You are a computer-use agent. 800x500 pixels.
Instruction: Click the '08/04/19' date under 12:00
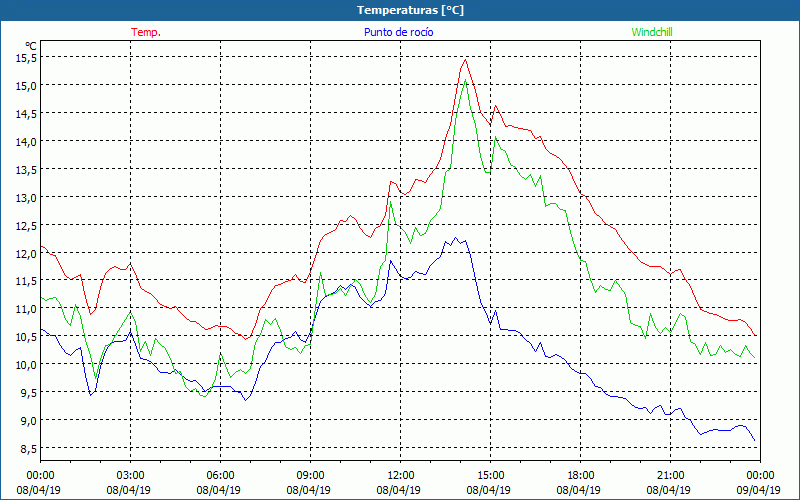[398, 490]
